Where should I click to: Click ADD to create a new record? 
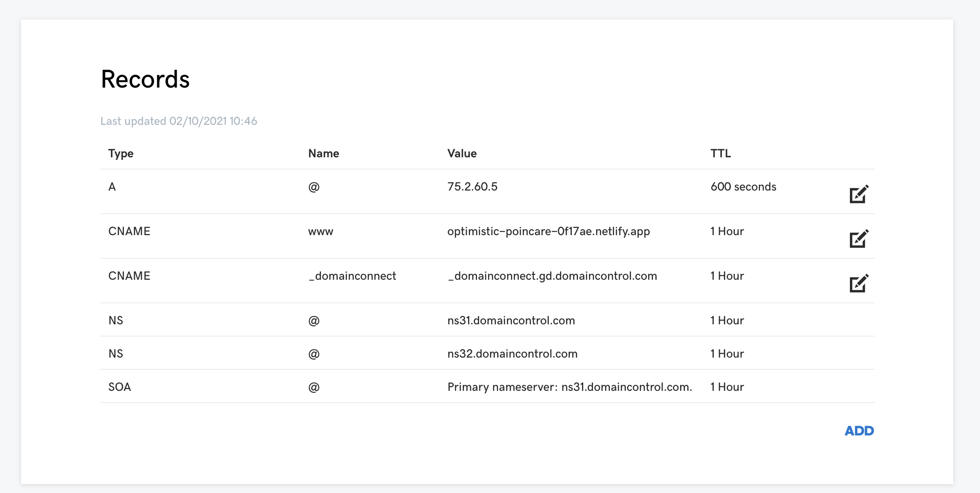(x=859, y=431)
